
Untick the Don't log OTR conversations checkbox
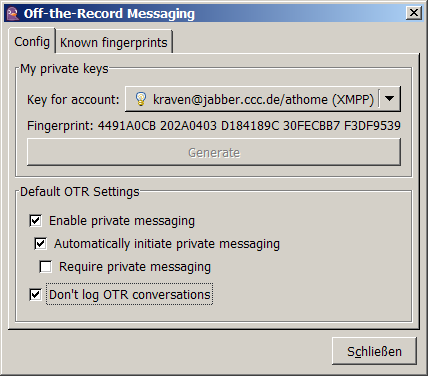(x=36, y=294)
